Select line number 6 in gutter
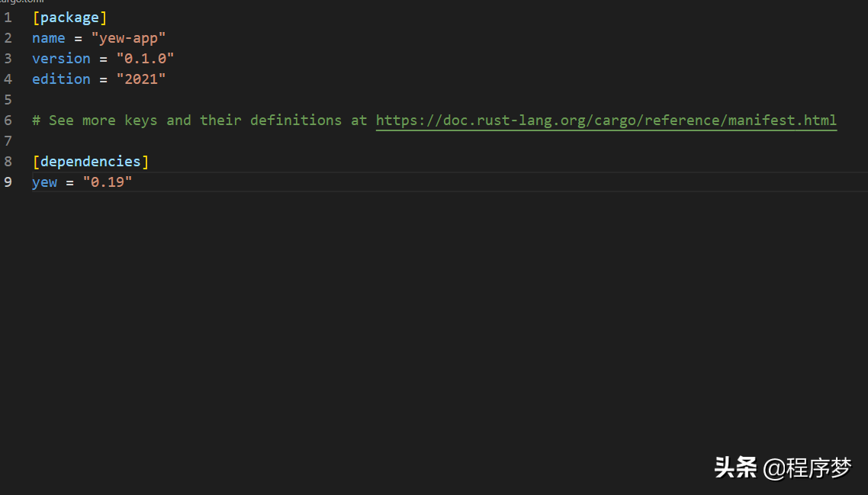Viewport: 868px width, 495px height. tap(8, 121)
